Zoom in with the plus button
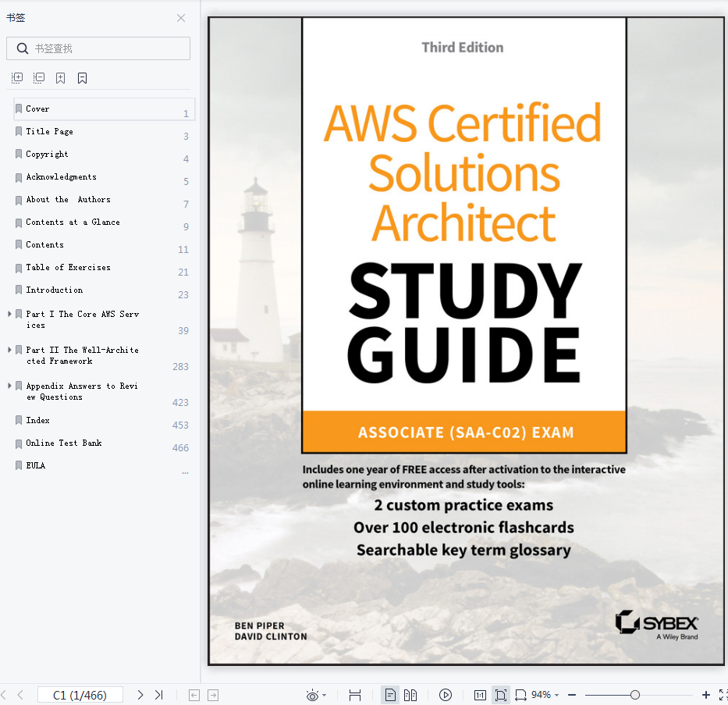The image size is (728, 705). 705,696
